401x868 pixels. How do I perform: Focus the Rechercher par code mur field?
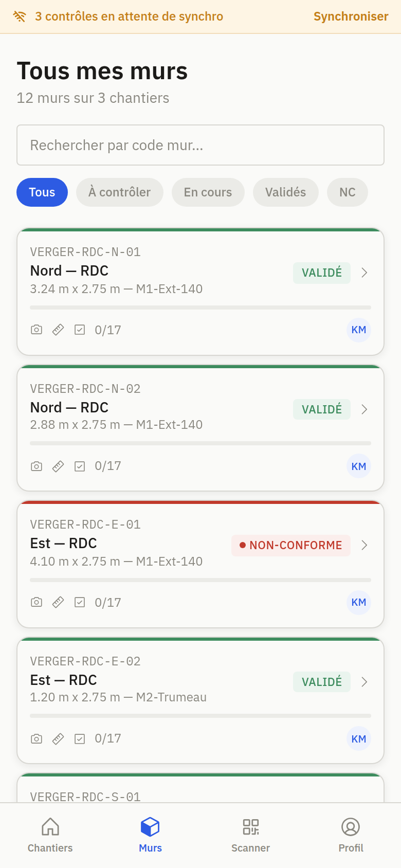(200, 145)
